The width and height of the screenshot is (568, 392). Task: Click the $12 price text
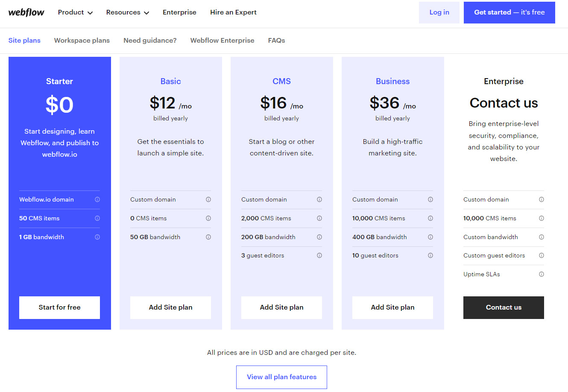pos(162,103)
